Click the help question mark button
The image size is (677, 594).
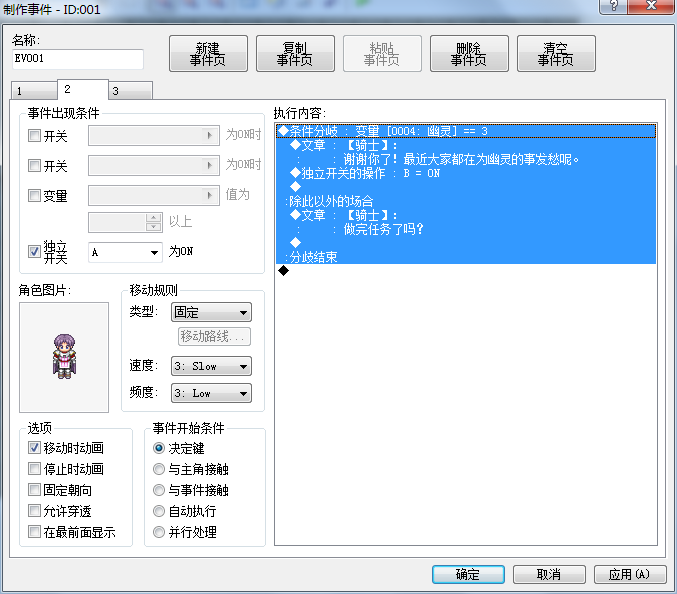tap(613, 6)
